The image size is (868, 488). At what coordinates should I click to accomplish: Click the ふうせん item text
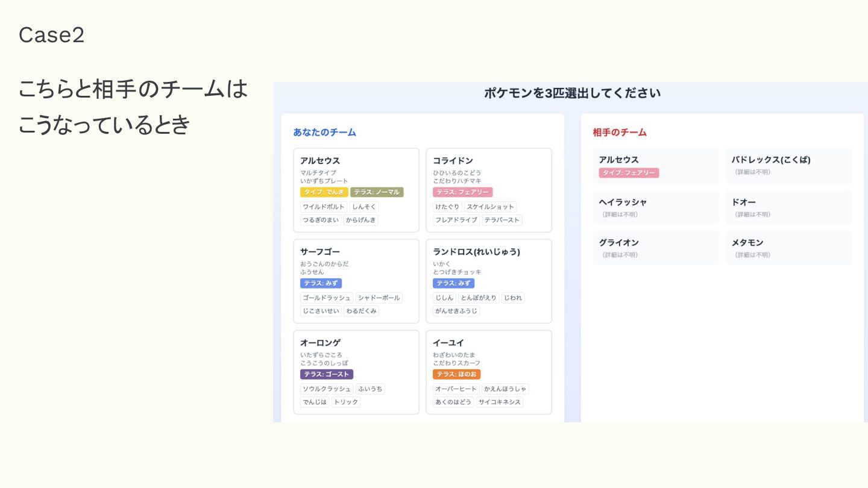click(312, 272)
